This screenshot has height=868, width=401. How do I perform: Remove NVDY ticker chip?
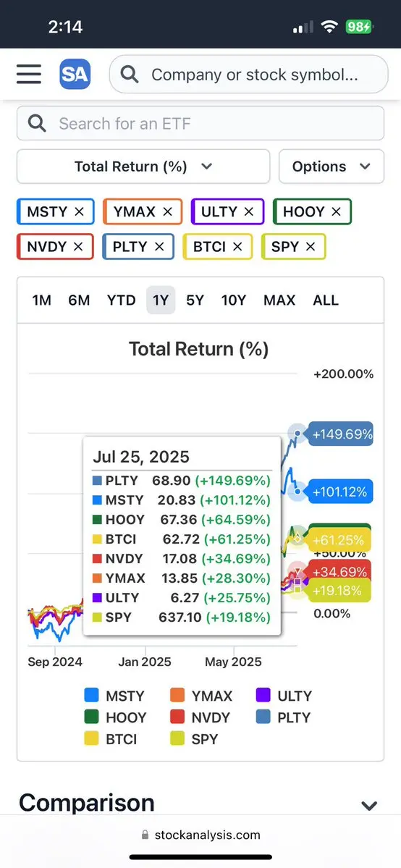(x=78, y=246)
